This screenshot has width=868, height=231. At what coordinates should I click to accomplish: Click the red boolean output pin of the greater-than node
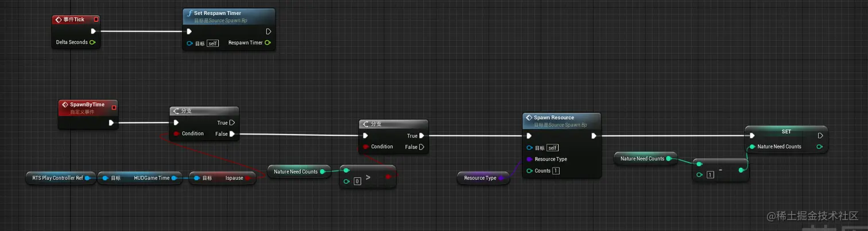pyautogui.click(x=388, y=177)
